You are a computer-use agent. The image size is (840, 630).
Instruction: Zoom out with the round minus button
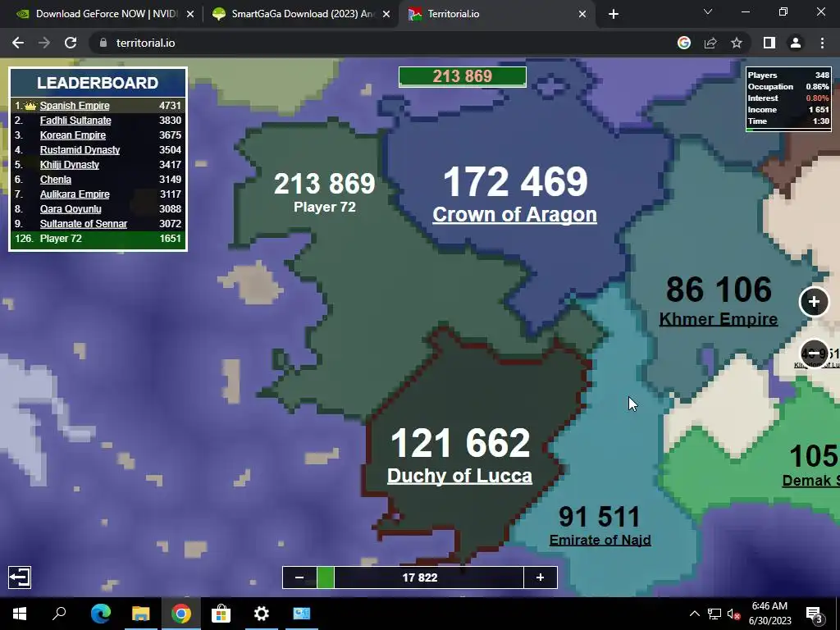point(814,354)
